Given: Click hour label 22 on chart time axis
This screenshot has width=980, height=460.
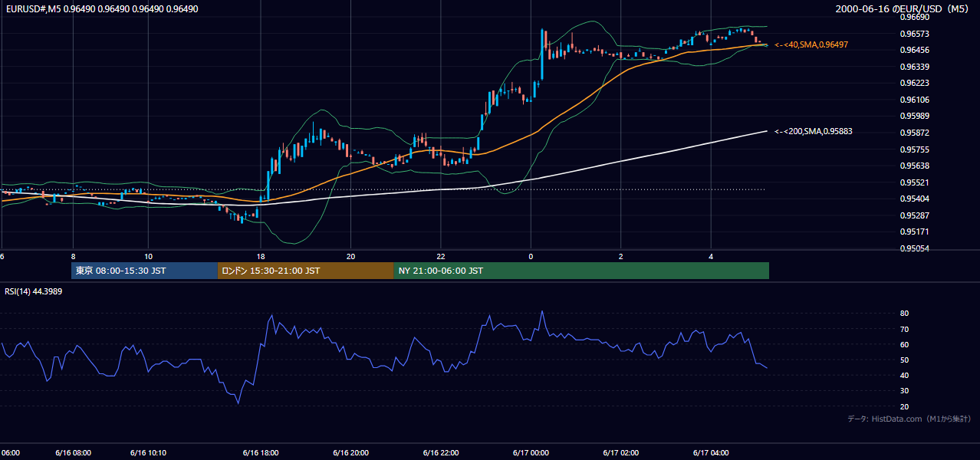Looking at the screenshot, I should 441,257.
